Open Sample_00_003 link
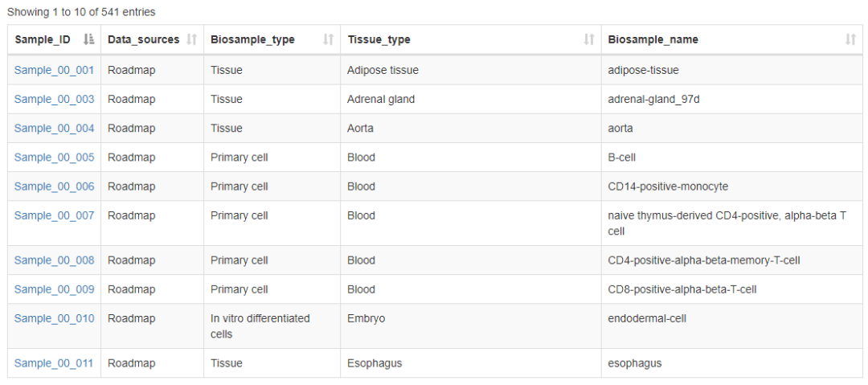The image size is (868, 385). click(54, 99)
